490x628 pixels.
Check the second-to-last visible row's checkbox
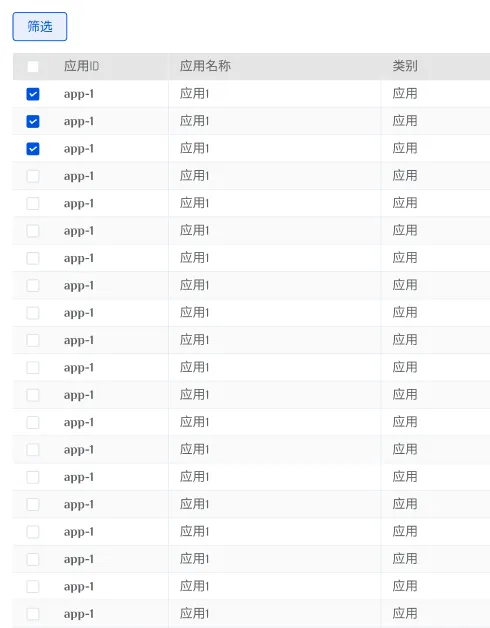click(33, 587)
